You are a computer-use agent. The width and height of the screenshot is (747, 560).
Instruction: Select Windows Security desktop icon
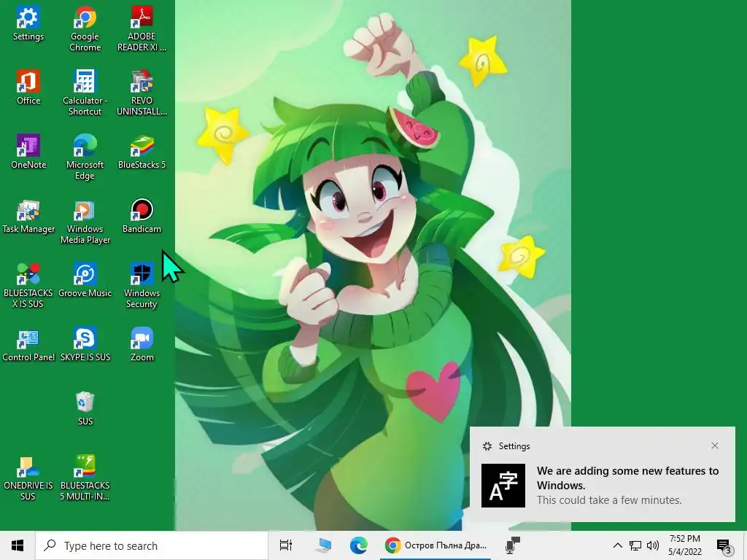click(x=142, y=286)
